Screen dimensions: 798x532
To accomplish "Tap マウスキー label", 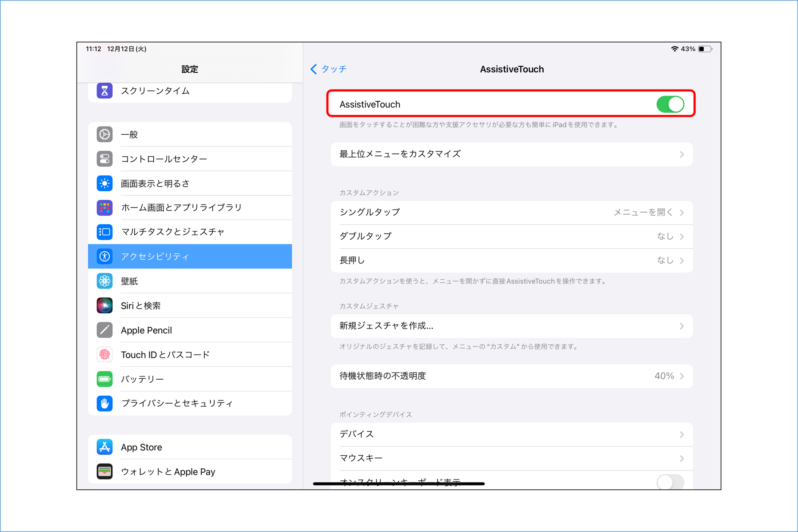I will 361,458.
